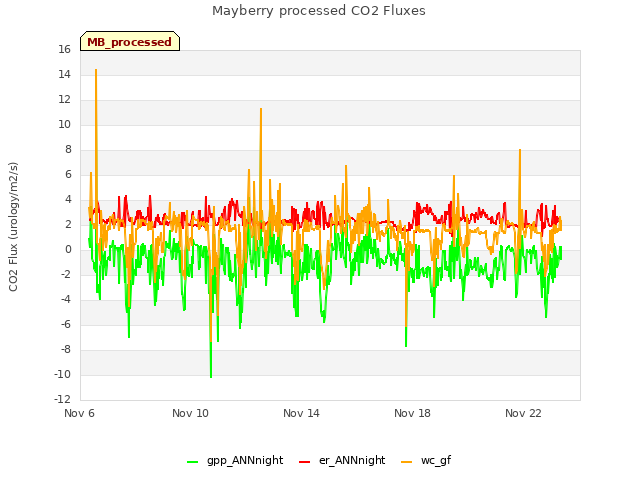The width and height of the screenshot is (640, 480).
Task: Click the y-axis value 6
Action: (68, 174)
